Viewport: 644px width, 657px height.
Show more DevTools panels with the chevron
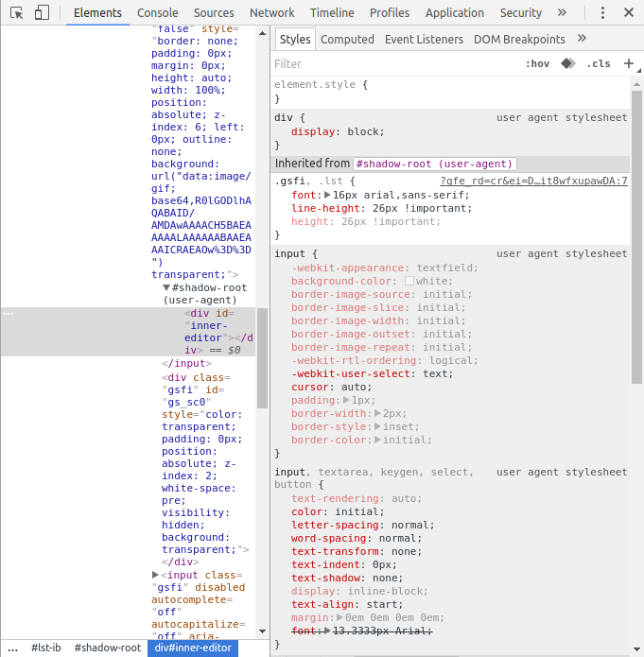coord(563,13)
